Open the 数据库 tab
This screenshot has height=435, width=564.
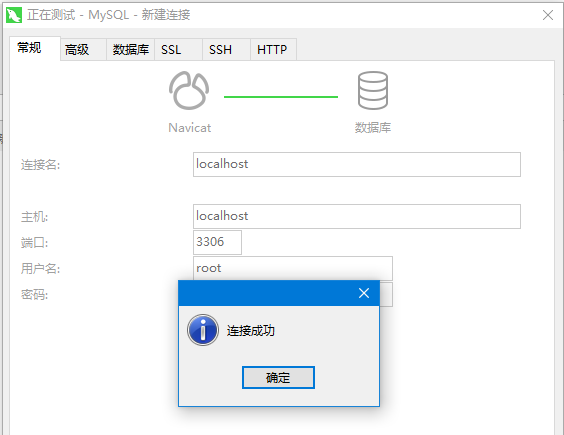point(131,50)
